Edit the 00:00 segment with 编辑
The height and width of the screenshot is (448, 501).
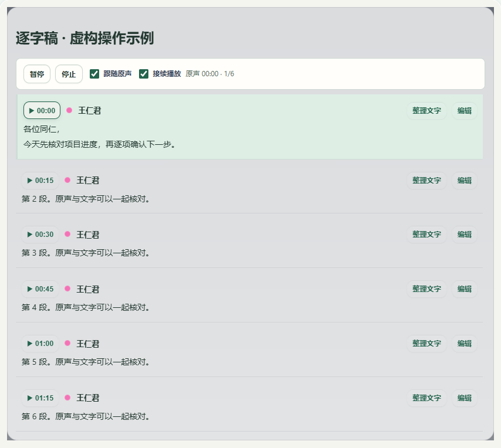(464, 111)
